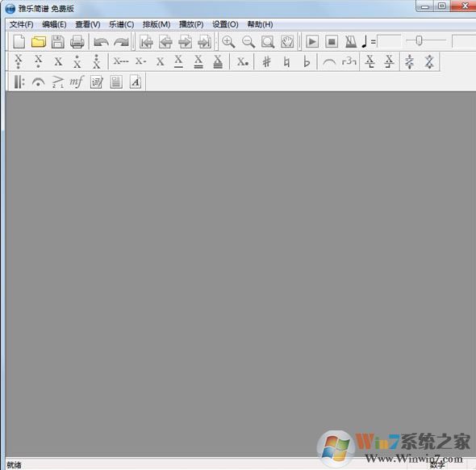This screenshot has width=476, height=470.
Task: Insert an mf dynamics marking
Action: pos(77,82)
